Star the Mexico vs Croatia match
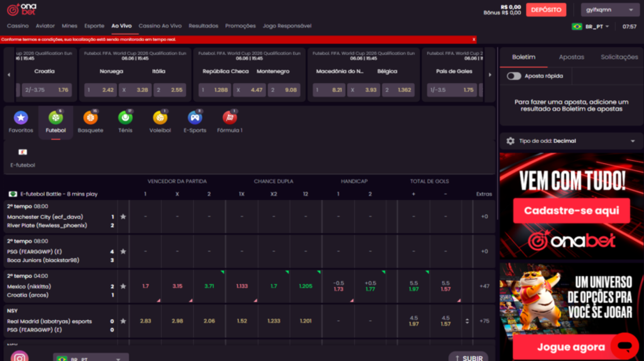644x361 pixels. [x=123, y=287]
